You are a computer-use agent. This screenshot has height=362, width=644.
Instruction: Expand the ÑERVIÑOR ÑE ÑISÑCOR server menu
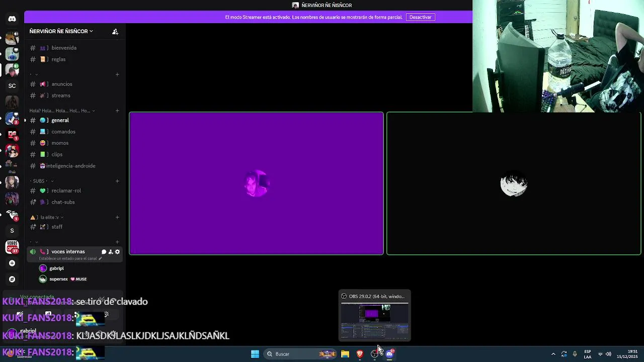click(61, 31)
